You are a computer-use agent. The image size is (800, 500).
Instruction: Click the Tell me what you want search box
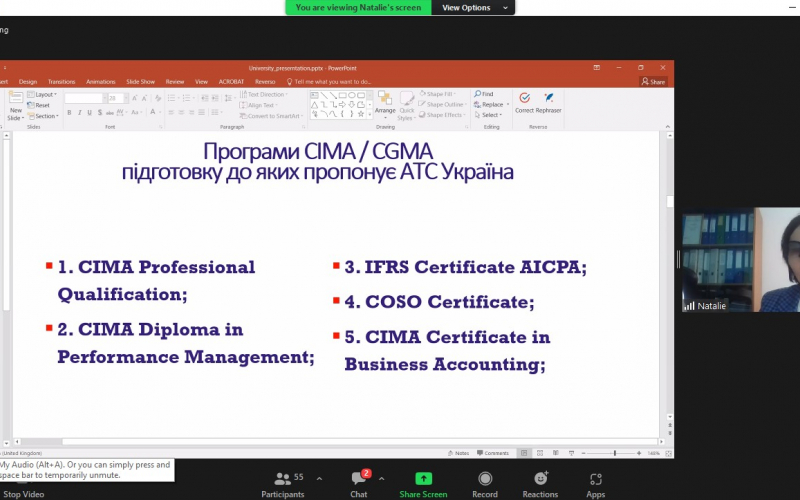click(x=329, y=82)
